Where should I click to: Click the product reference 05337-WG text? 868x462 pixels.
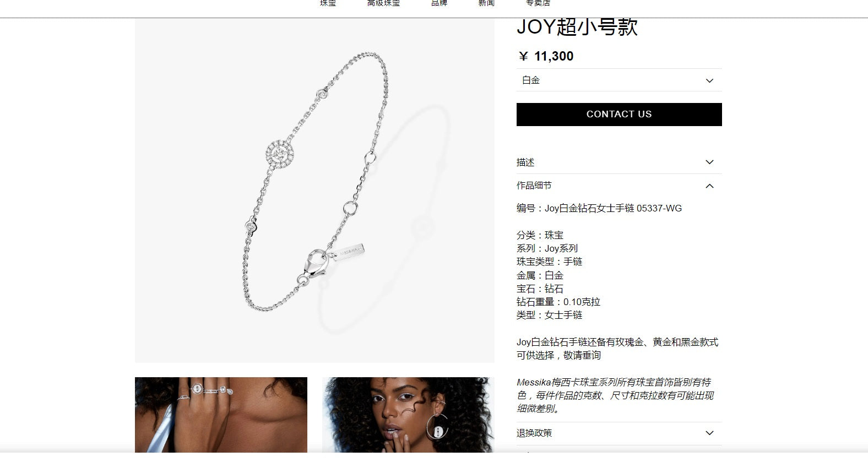(x=659, y=208)
